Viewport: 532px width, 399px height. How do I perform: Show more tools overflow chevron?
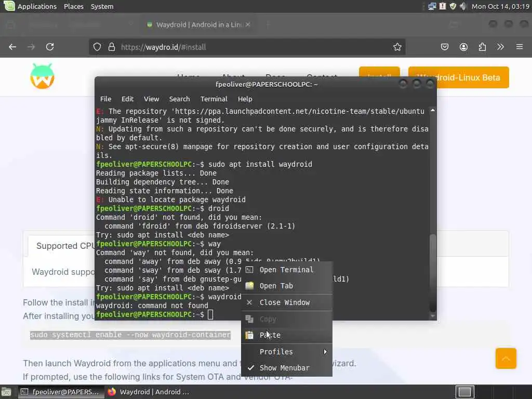tap(500, 47)
